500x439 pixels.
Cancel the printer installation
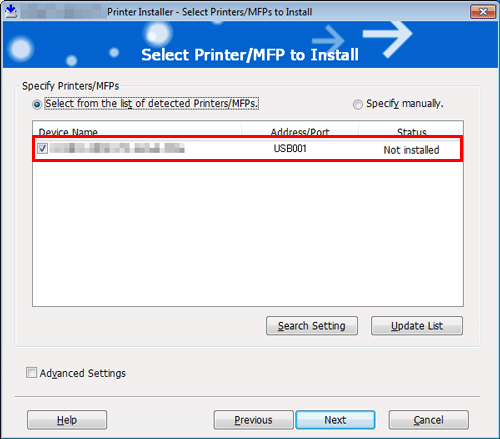pos(429,420)
